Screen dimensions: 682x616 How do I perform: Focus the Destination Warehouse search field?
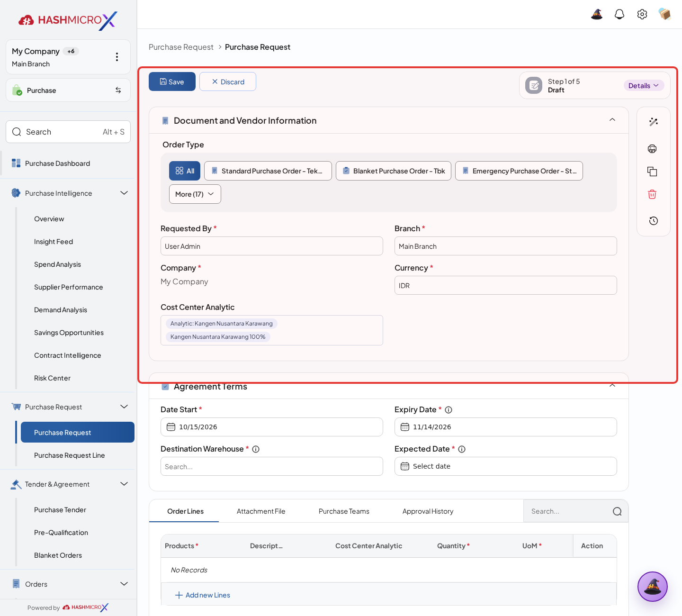pos(272,466)
